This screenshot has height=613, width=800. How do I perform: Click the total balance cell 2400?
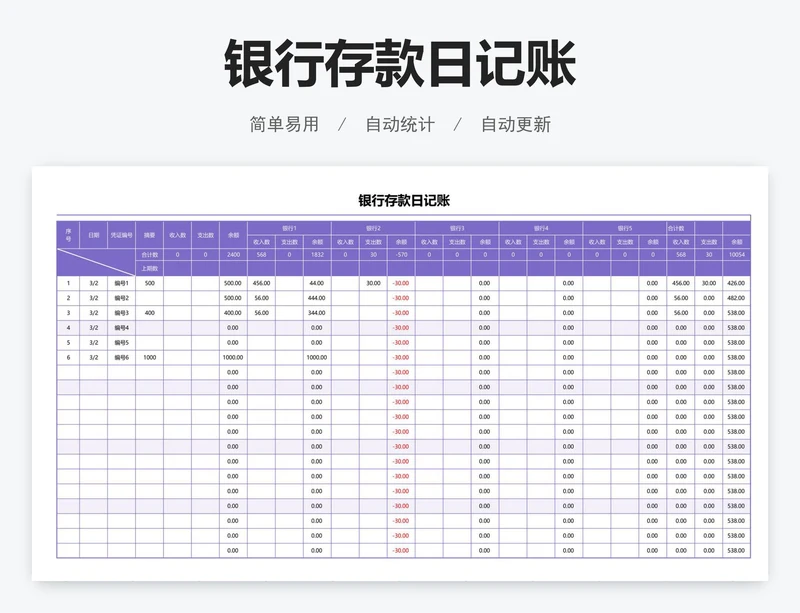pyautogui.click(x=233, y=254)
